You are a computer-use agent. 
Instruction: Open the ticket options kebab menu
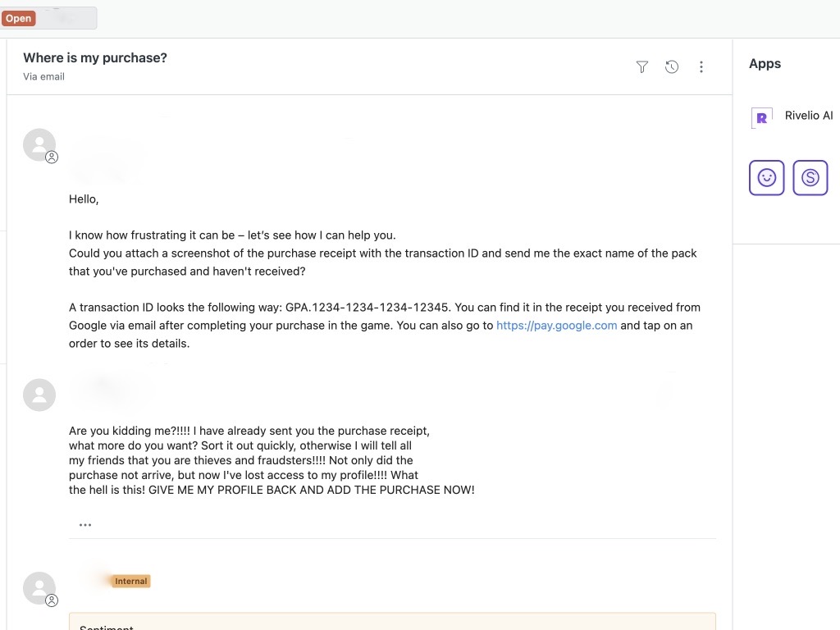coord(701,67)
